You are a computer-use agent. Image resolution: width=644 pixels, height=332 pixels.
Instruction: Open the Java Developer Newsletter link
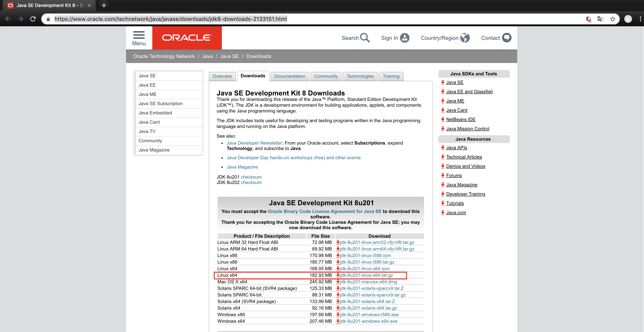[254, 143]
